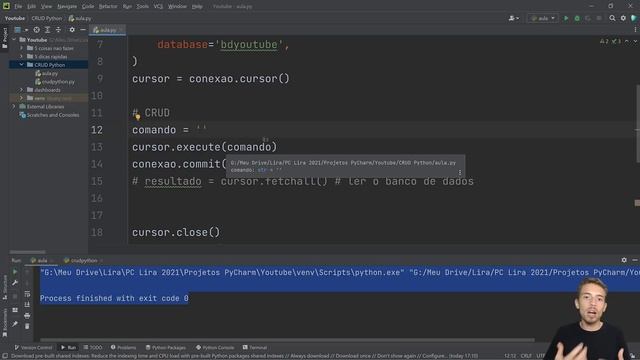
Task: Collapse the CRUD Python folder
Action: coord(22,64)
